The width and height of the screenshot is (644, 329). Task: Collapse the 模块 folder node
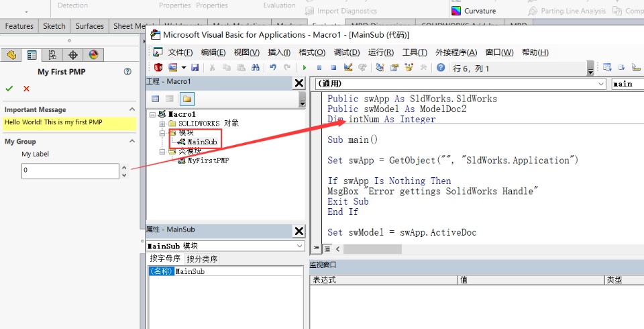point(162,133)
